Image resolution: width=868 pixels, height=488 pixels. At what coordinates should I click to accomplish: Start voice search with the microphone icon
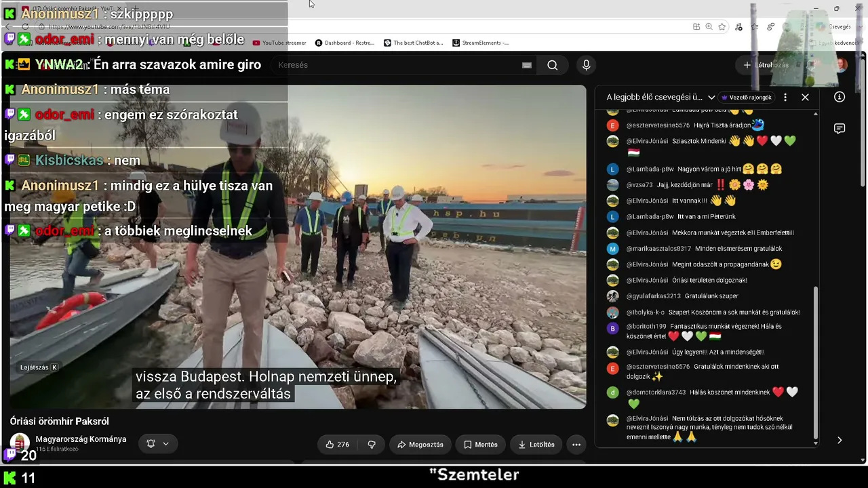587,65
